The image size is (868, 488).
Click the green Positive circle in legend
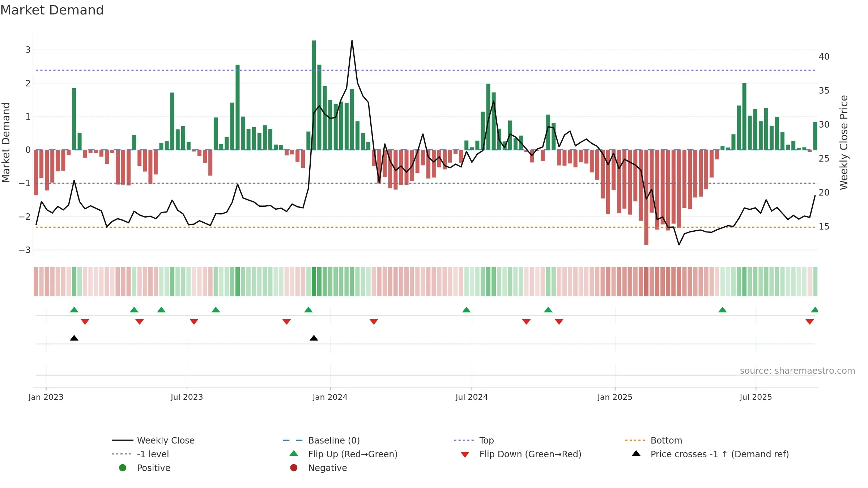tap(123, 468)
